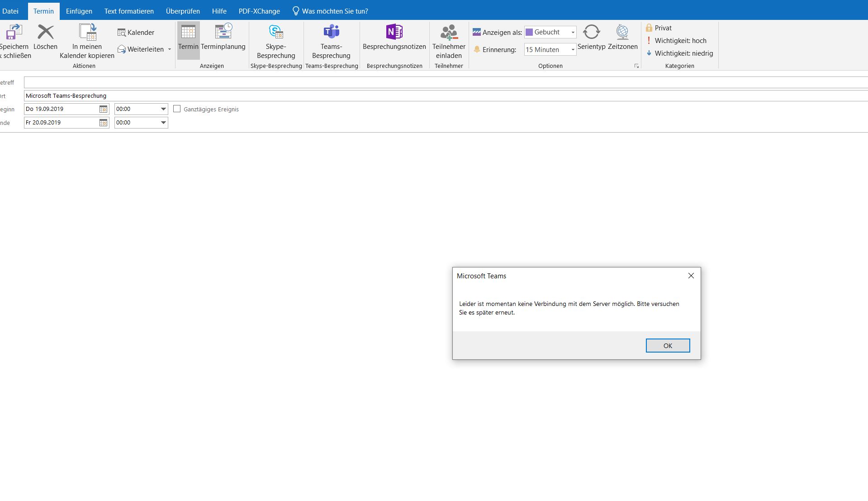Screen dimensions: 868x501
Task: Open Optionen dialog launcher arrow
Action: coord(636,66)
